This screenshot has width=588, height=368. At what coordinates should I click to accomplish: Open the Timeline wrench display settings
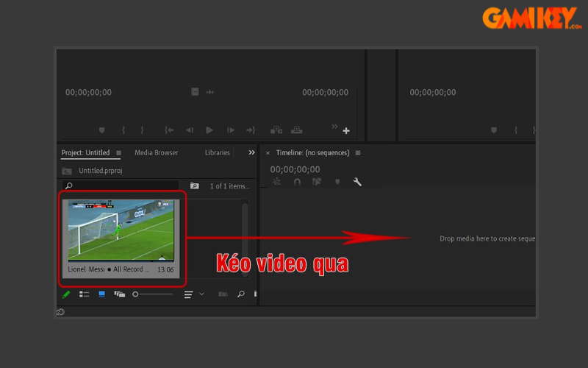click(x=357, y=182)
